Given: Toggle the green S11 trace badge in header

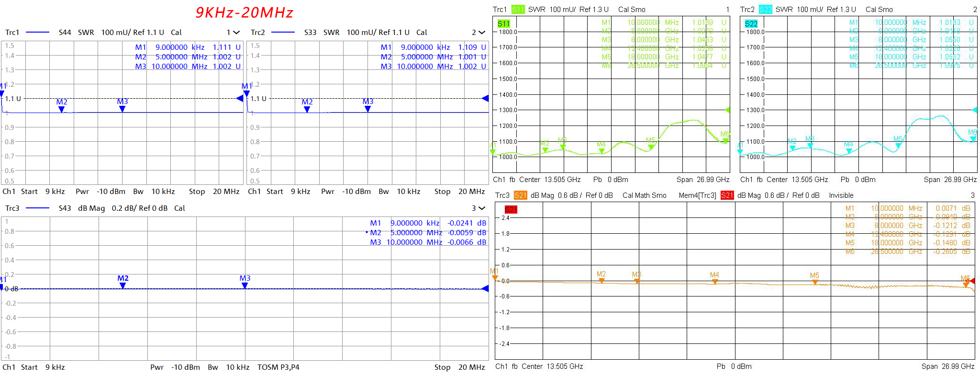Looking at the screenshot, I should [x=518, y=10].
